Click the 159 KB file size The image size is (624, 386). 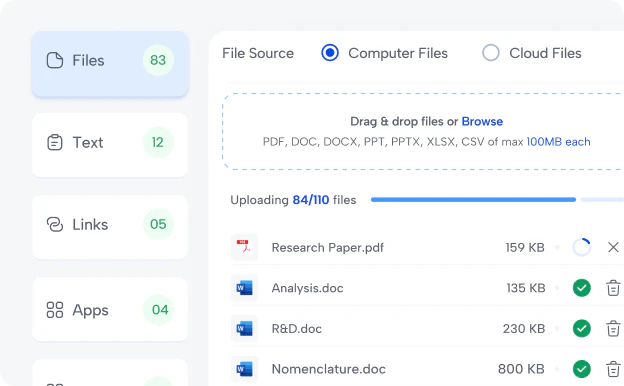click(525, 248)
